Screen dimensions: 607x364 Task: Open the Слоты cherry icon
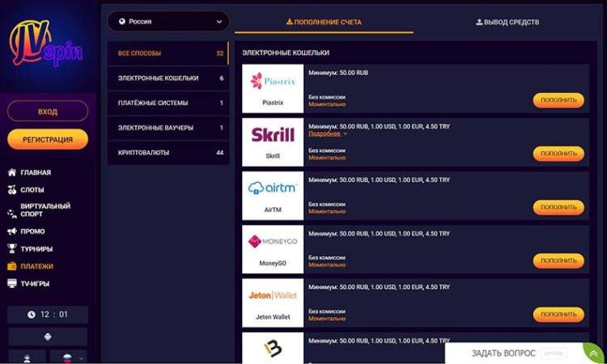[12, 189]
